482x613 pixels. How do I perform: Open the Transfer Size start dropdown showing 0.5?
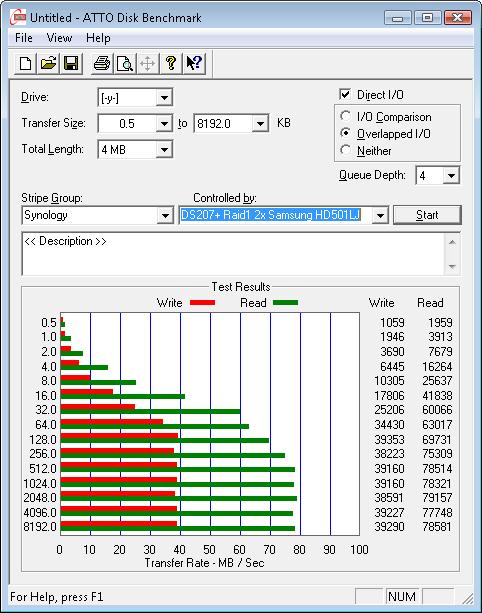[164, 124]
